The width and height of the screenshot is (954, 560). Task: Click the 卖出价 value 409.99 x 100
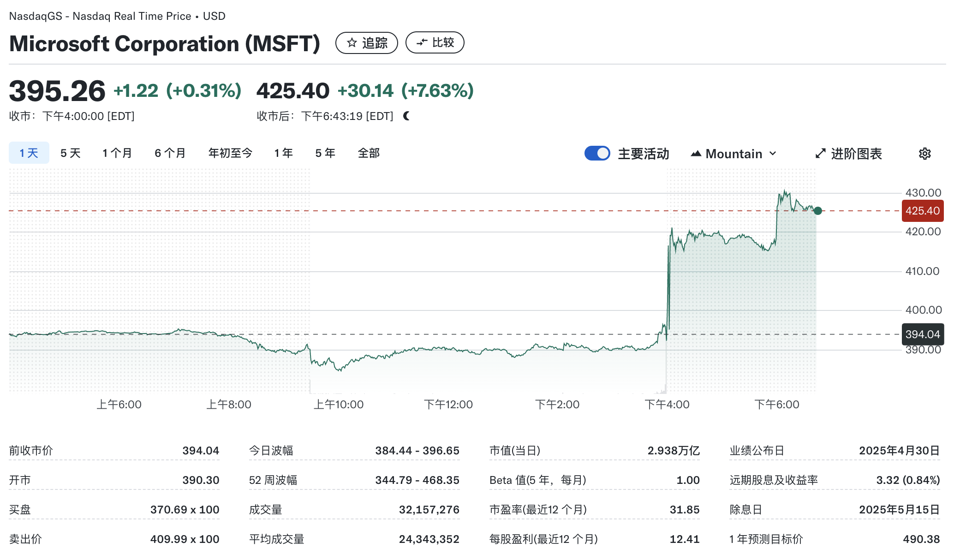[x=185, y=539]
